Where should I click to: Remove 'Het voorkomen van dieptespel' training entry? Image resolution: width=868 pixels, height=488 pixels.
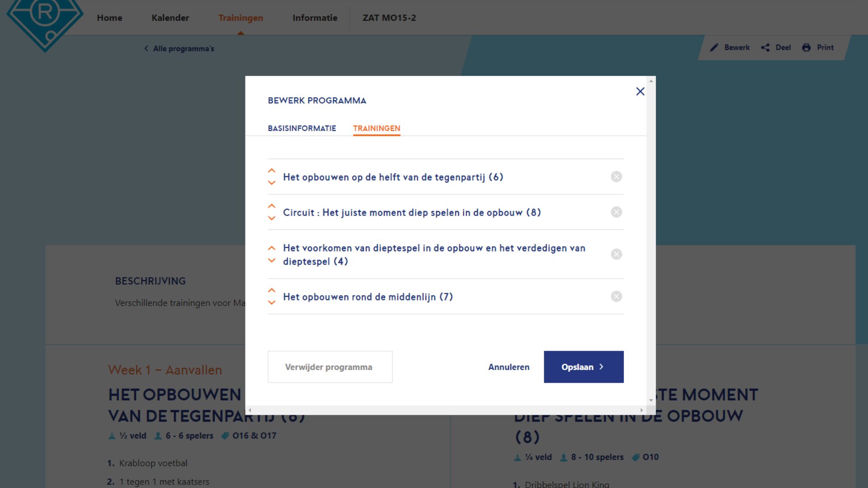(x=616, y=254)
